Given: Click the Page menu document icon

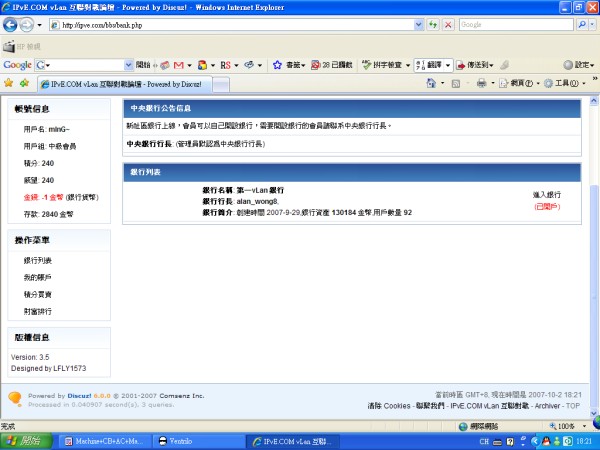Looking at the screenshot, I should click(x=503, y=83).
